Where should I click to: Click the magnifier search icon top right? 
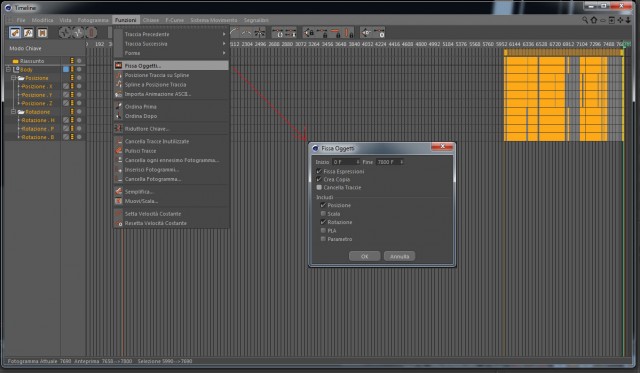tap(585, 20)
